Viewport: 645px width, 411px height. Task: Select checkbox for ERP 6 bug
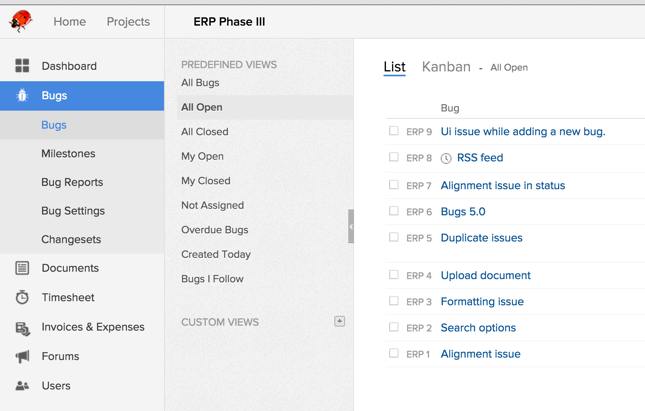click(x=394, y=211)
